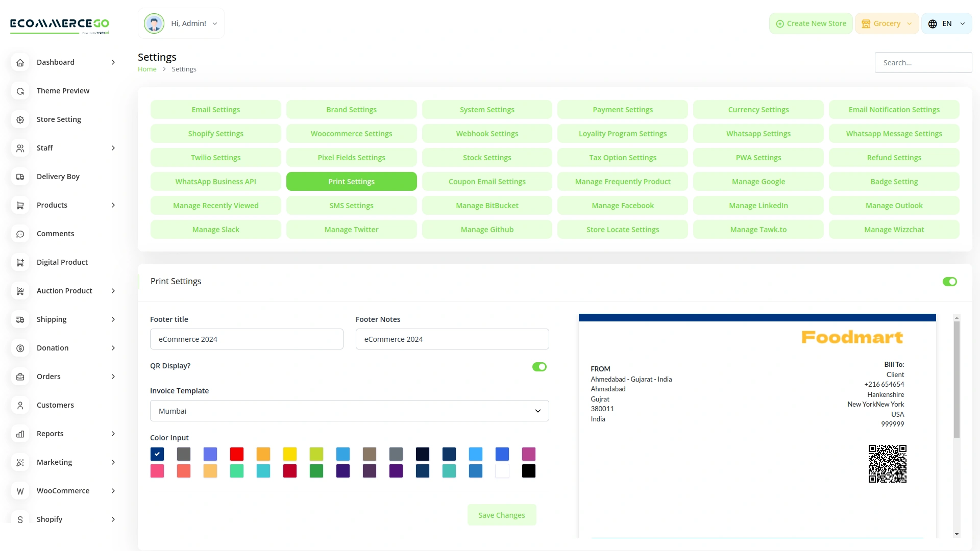Click the WooCommerce sidebar icon

point(20,491)
